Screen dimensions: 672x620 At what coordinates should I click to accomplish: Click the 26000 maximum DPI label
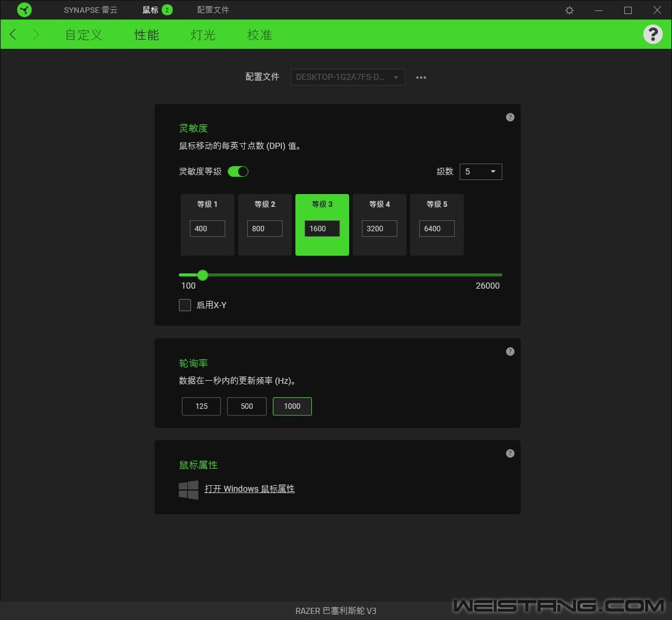(x=487, y=286)
